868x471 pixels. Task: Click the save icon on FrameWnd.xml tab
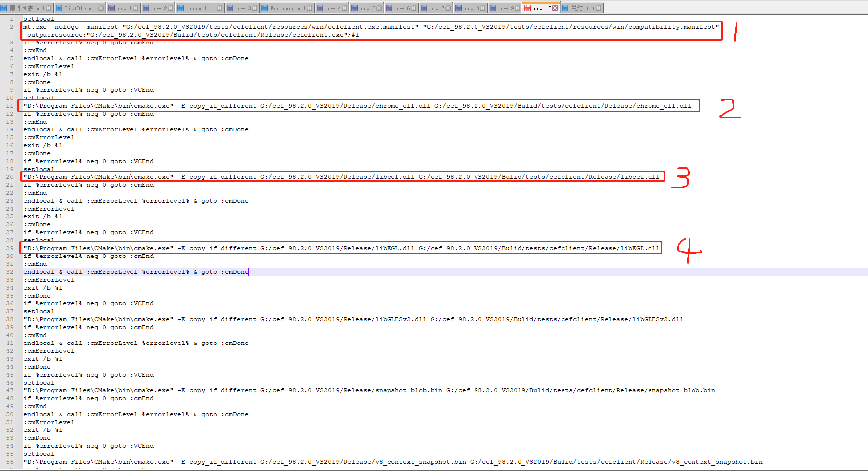point(264,8)
